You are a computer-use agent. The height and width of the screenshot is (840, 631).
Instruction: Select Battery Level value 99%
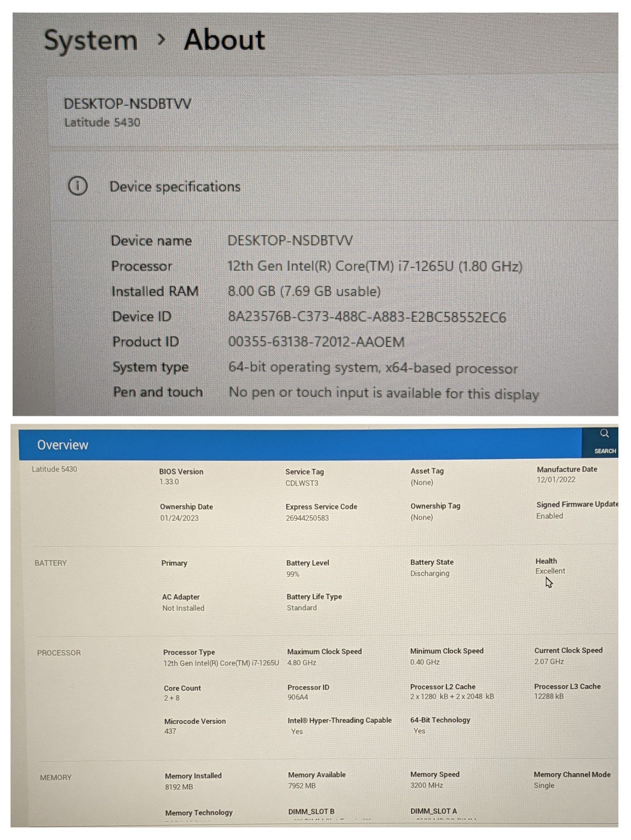point(293,574)
